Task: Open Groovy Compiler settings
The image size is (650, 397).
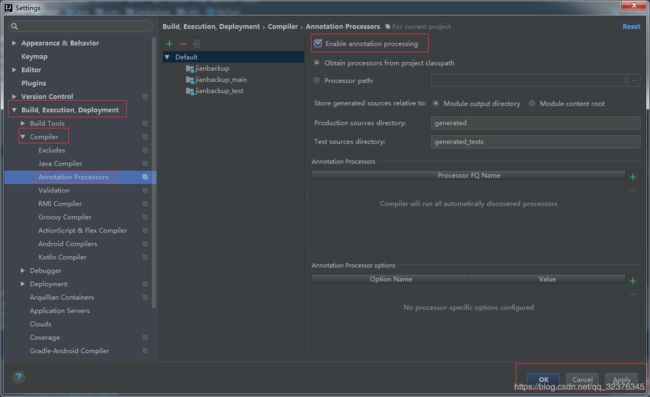Action: [65, 217]
